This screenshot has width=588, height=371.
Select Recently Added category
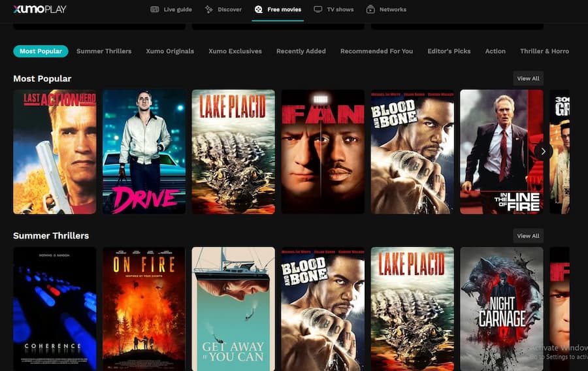(x=301, y=52)
